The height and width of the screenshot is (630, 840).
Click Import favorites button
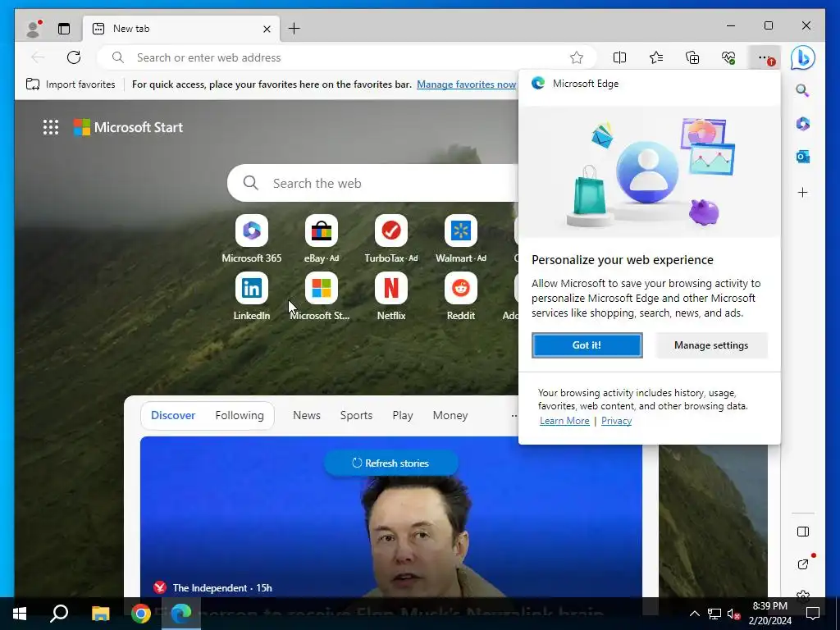[x=71, y=84]
